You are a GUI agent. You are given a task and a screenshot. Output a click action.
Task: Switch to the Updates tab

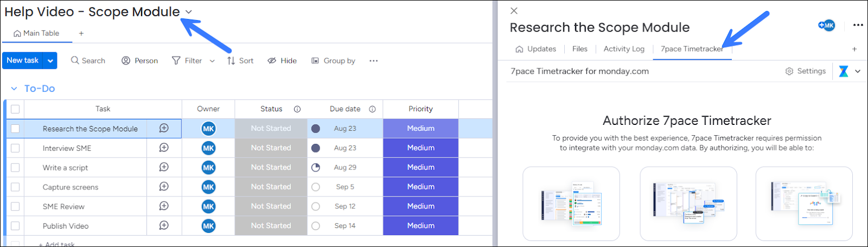coord(535,49)
